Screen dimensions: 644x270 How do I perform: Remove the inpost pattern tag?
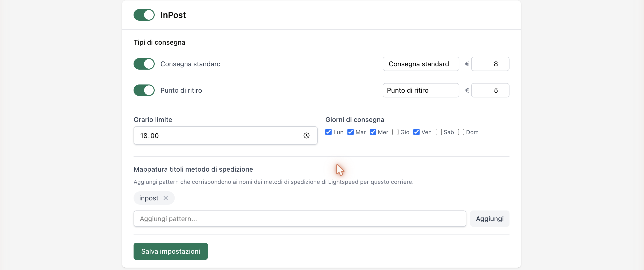click(165, 198)
